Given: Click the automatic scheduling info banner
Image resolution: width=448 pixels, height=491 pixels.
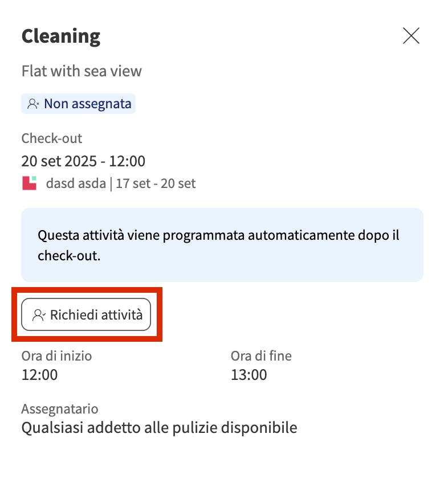Looking at the screenshot, I should click(x=222, y=245).
